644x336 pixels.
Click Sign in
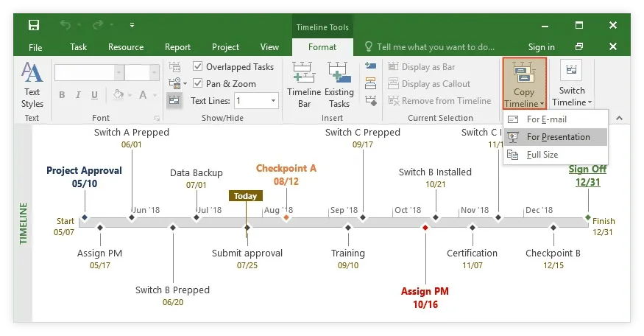coord(542,47)
